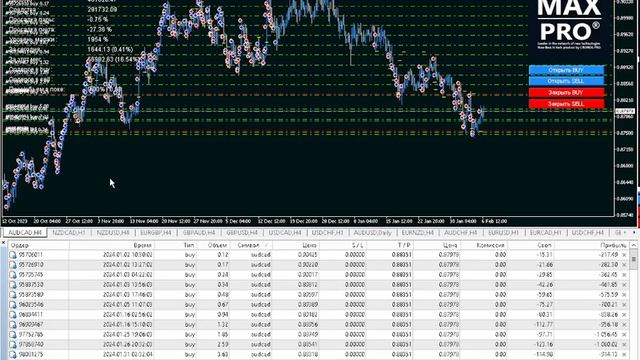Screen dimensions: 640x360
Task: Click swap value -15.31 in first order row
Action: 544,255
